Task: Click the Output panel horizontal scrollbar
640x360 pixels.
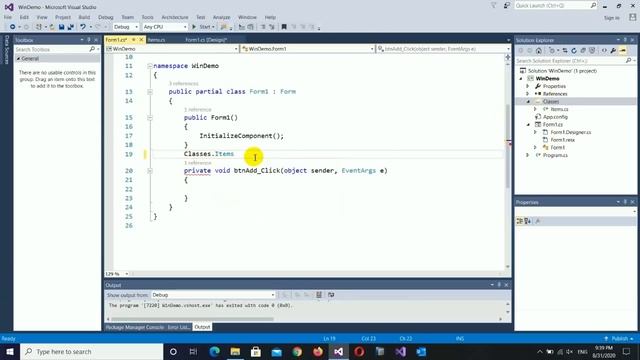Action: click(192, 319)
